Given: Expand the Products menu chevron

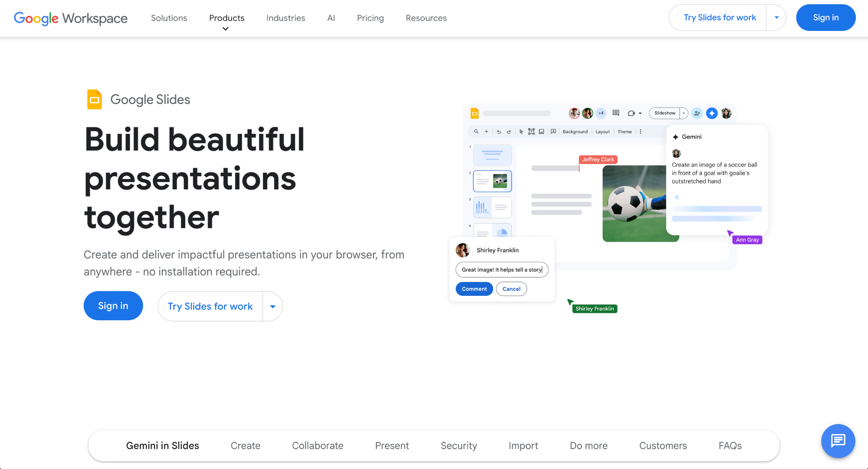Looking at the screenshot, I should pyautogui.click(x=225, y=29).
